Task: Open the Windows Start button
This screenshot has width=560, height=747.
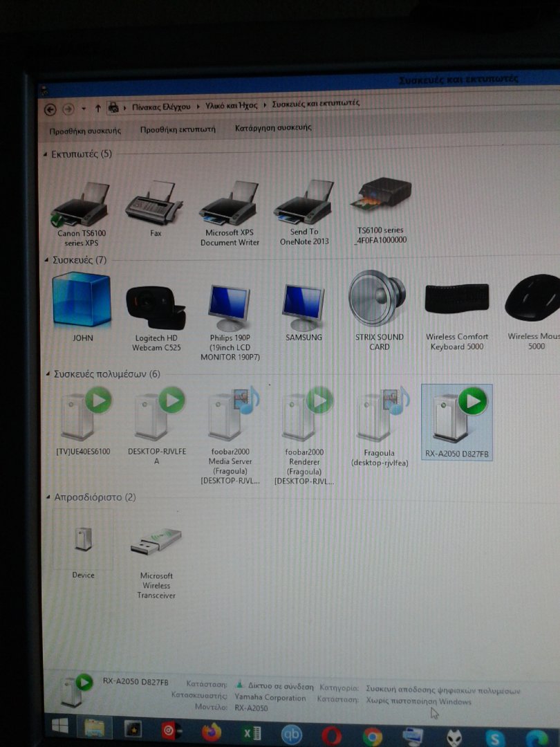Action: coord(59,726)
